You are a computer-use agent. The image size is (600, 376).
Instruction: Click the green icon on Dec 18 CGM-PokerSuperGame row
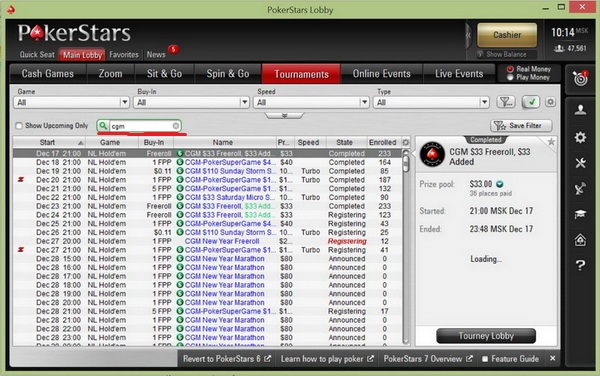[x=180, y=162]
